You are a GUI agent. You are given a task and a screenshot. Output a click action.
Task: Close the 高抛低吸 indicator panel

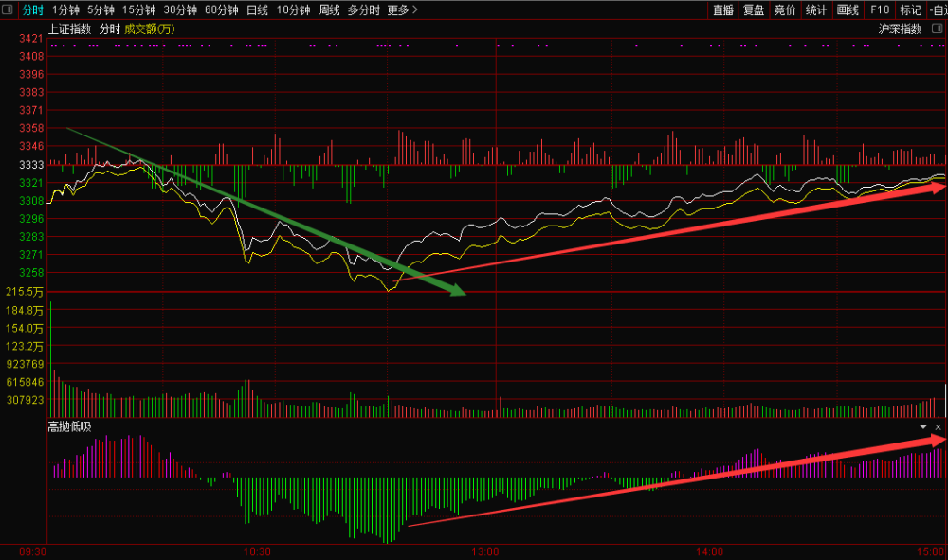click(938, 427)
